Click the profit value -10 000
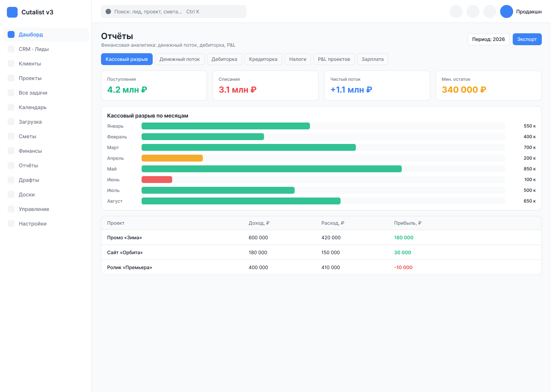The width and height of the screenshot is (551, 392). [403, 268]
